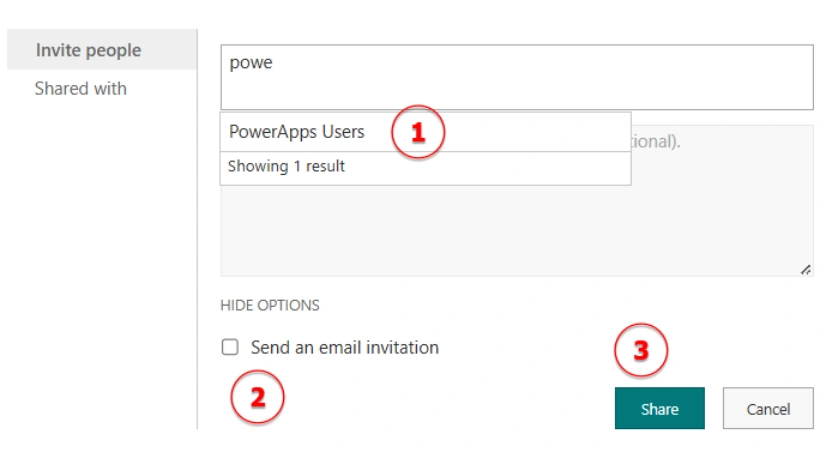Click the Cancel button
The width and height of the screenshot is (825, 457).
click(x=768, y=409)
